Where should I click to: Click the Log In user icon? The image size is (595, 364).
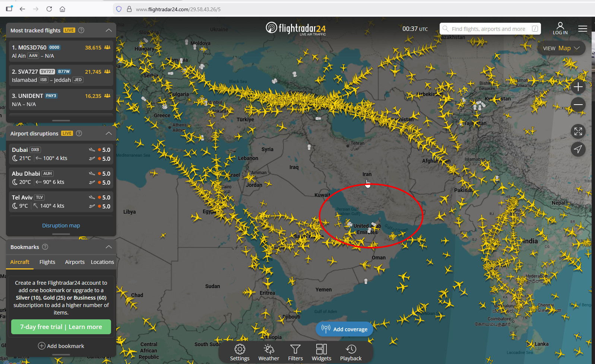pyautogui.click(x=560, y=28)
